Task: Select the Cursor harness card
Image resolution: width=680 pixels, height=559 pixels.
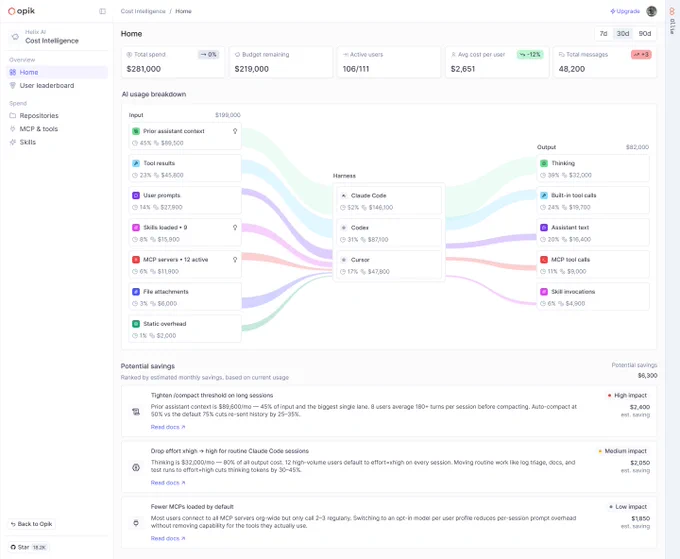Action: point(389,265)
